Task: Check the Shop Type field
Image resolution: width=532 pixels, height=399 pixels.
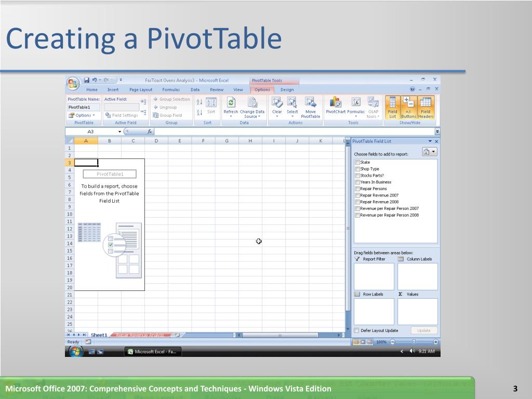Action: tap(357, 169)
